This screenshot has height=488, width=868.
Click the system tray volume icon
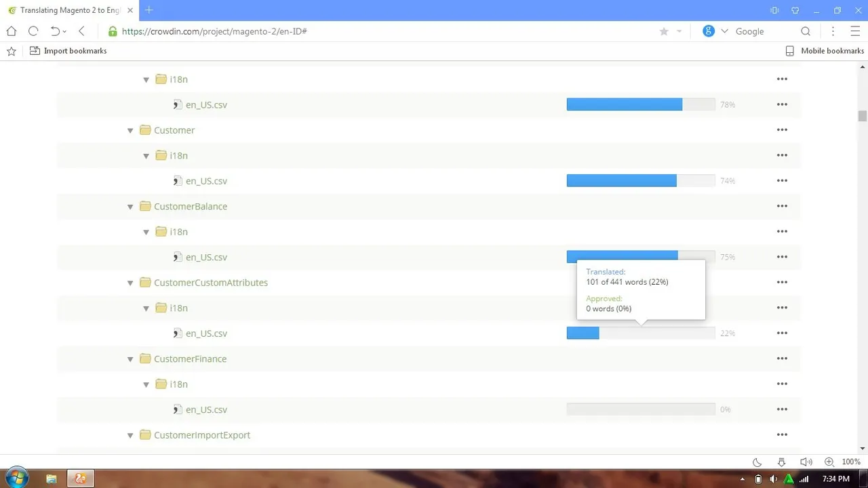[x=774, y=479]
